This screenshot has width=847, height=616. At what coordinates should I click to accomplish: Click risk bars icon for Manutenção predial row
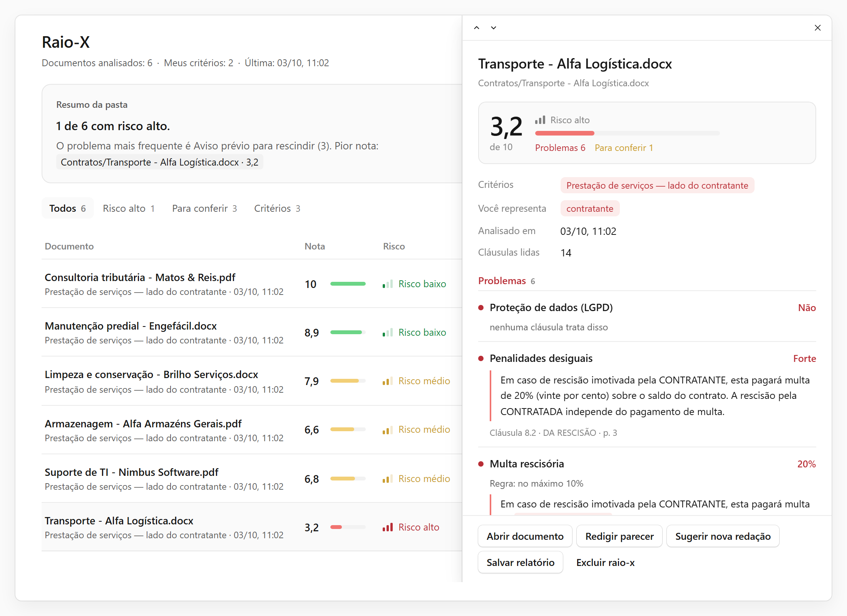point(388,332)
